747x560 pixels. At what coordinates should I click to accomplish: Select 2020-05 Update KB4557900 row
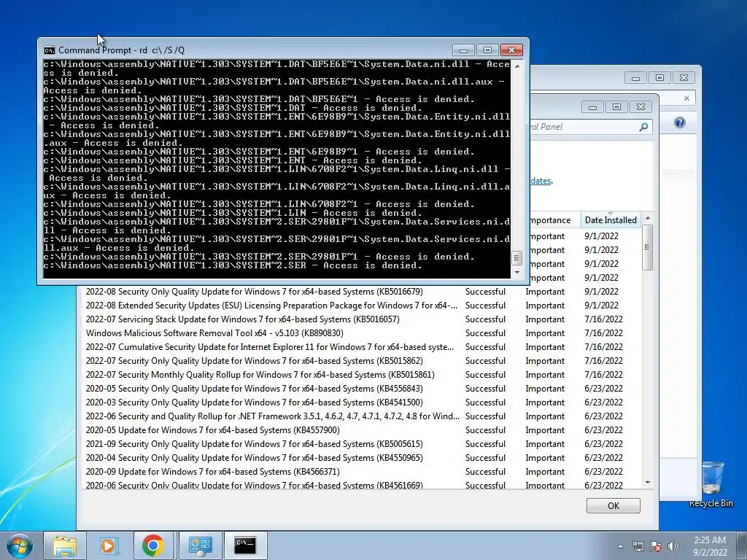(360, 429)
